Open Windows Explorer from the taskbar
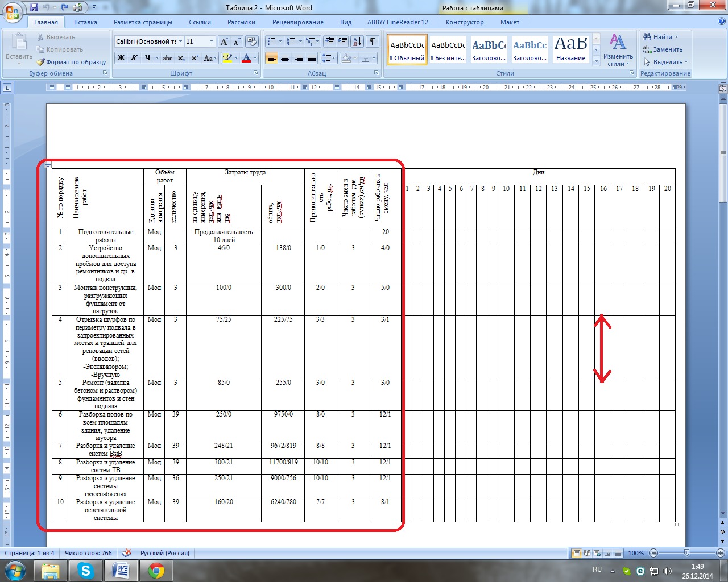Image resolution: width=728 pixels, height=582 pixels. [x=51, y=571]
